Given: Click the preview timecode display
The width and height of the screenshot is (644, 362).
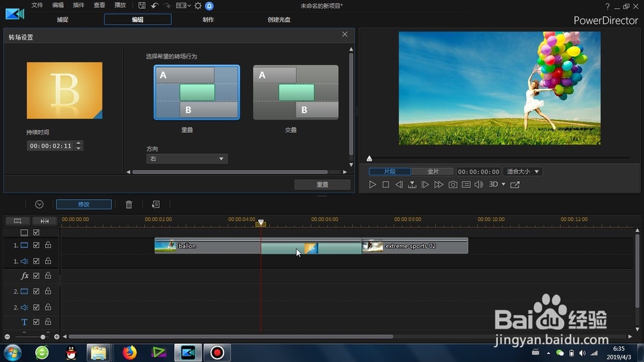Looking at the screenshot, I should click(478, 171).
